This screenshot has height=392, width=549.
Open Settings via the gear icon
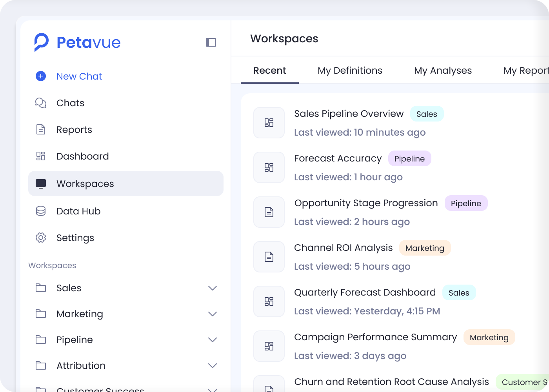click(41, 238)
